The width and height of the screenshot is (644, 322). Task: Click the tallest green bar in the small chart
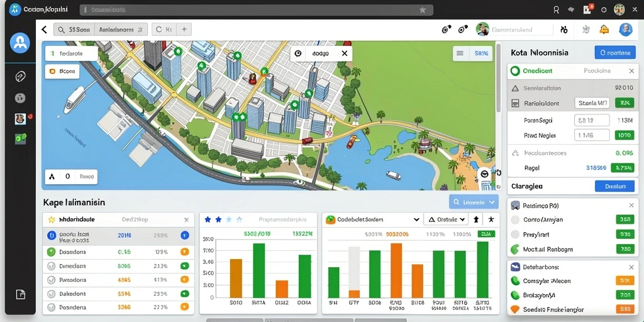(258, 270)
